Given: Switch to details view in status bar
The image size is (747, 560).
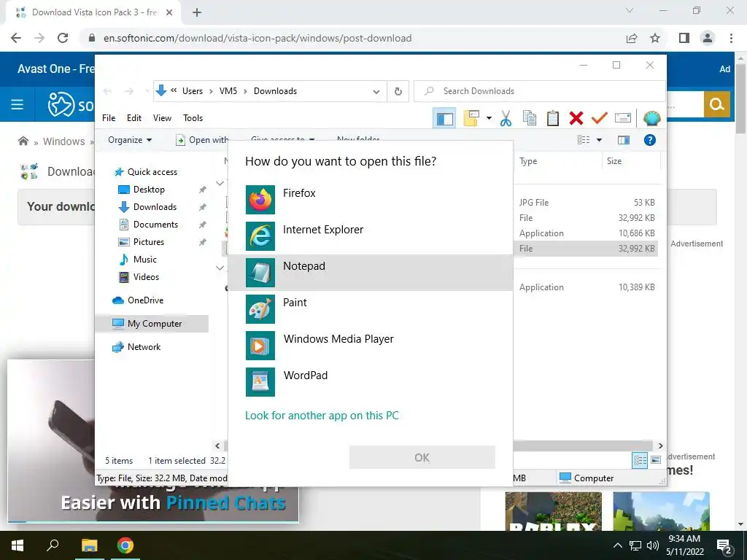Looking at the screenshot, I should 640,460.
